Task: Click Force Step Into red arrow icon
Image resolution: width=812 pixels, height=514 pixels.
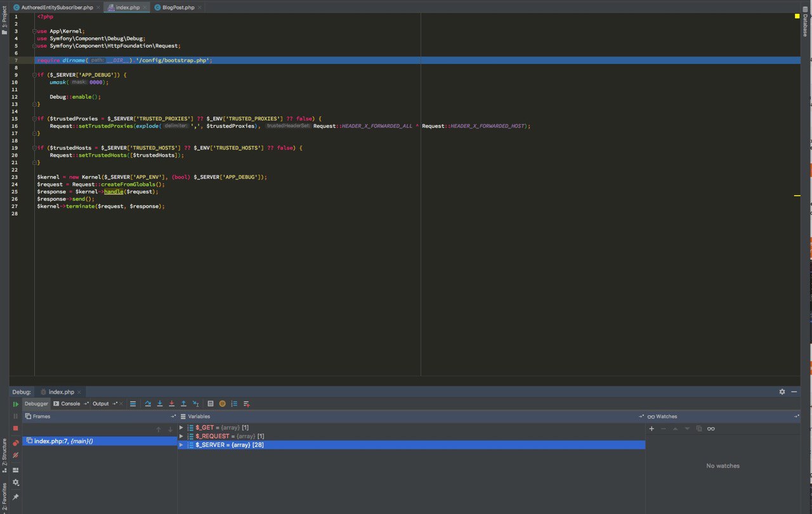Action: tap(171, 404)
